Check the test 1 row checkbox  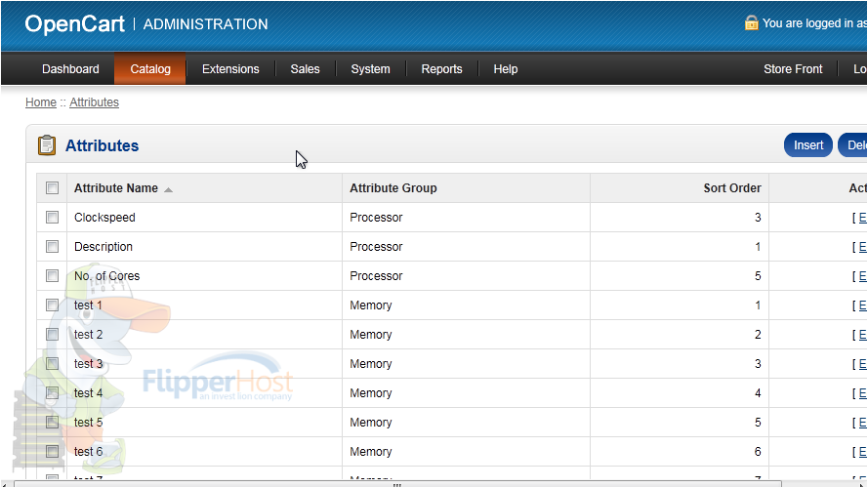52,305
